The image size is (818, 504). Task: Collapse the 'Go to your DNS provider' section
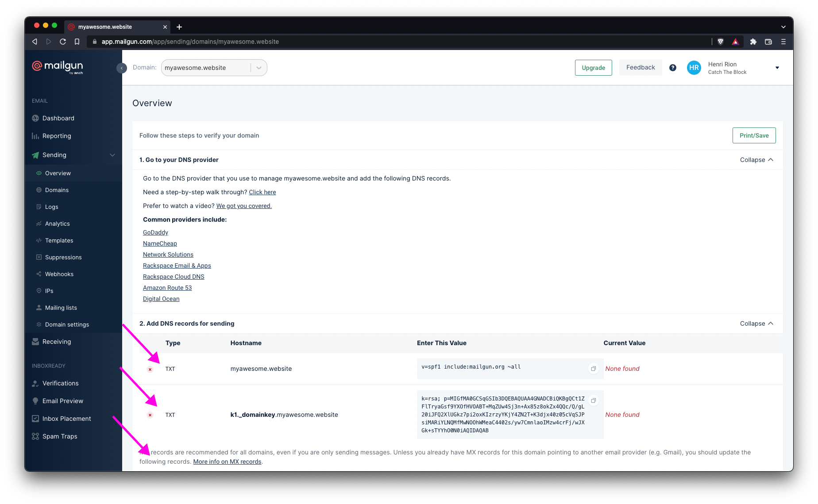[756, 160]
